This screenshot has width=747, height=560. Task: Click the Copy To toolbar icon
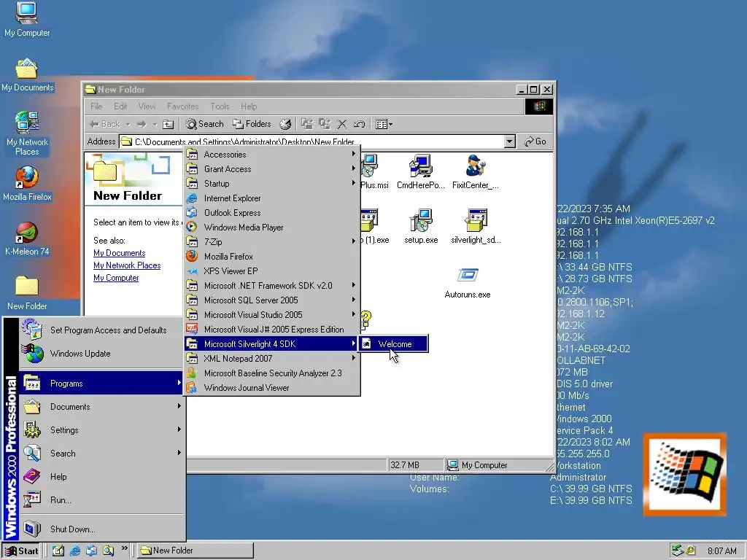[325, 124]
